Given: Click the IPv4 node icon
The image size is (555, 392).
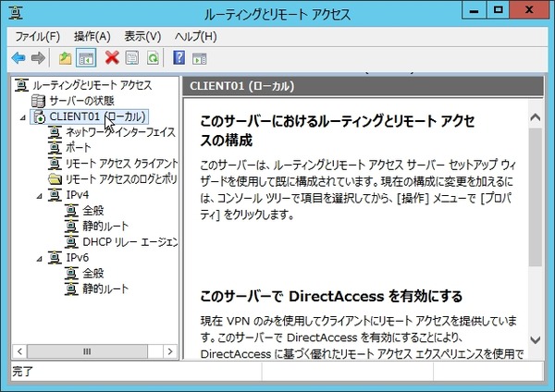Looking at the screenshot, I should coord(55,194).
